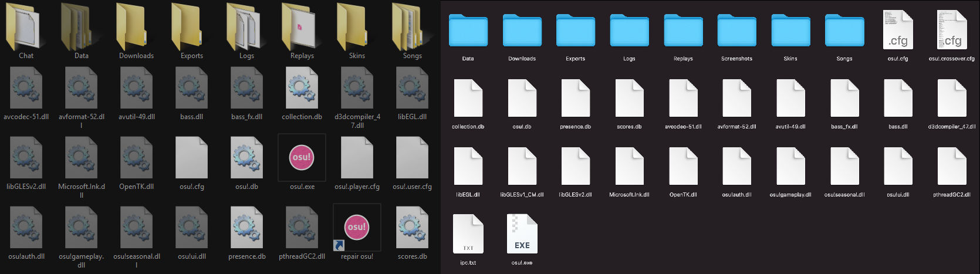Select osu!.db gear icon in Windows view
Screen dimensions: 980x274
tap(247, 158)
